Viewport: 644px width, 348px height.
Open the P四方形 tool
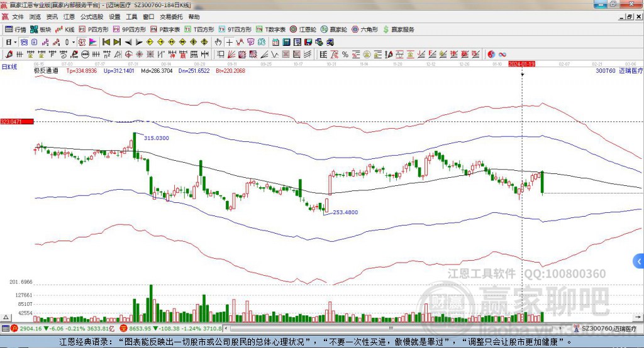[x=94, y=30]
